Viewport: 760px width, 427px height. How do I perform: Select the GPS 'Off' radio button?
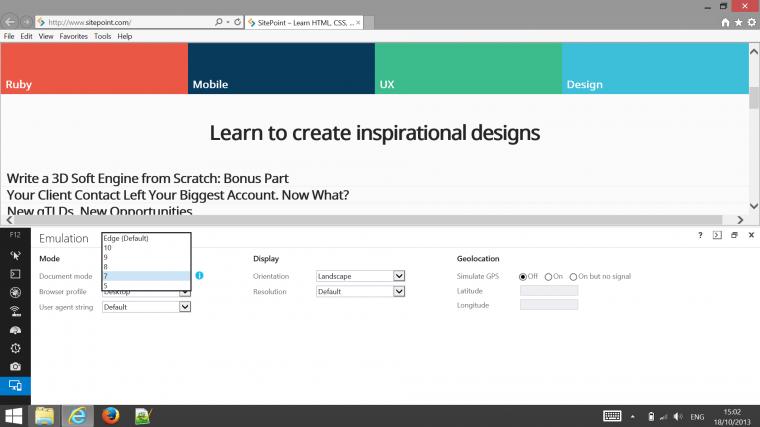[x=523, y=276]
